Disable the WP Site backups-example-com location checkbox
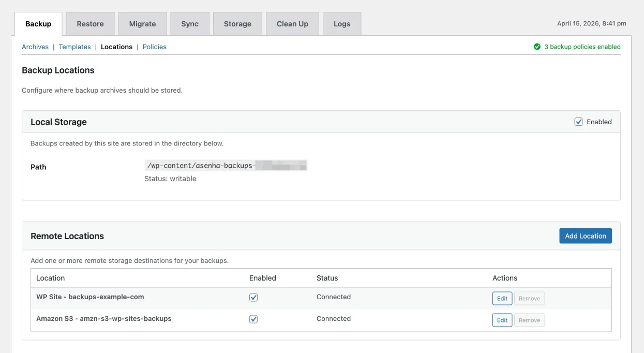 [x=253, y=297]
